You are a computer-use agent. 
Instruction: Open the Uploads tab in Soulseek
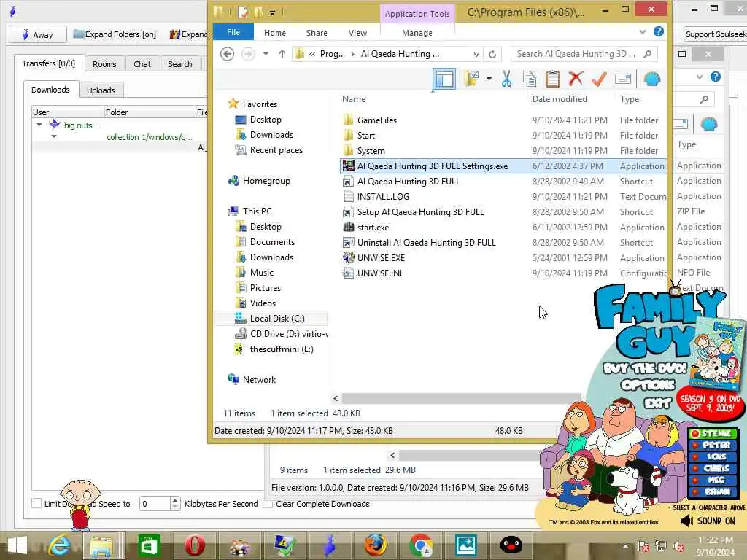click(101, 90)
